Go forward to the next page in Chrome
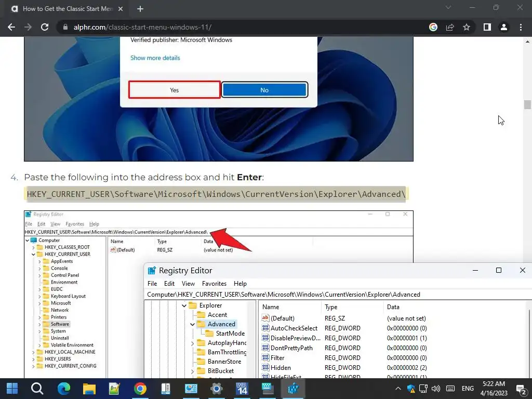Screen dimensions: 532x399 [x=28, y=27]
